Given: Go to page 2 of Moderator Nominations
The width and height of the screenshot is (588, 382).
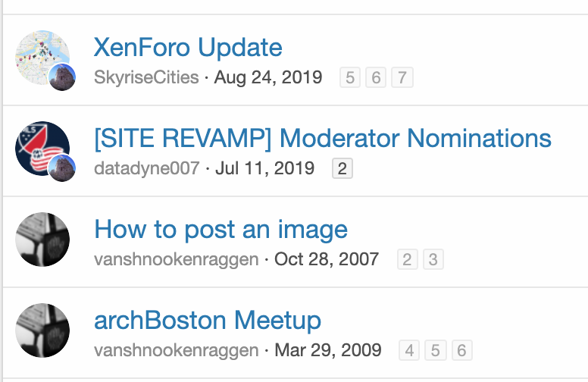Looking at the screenshot, I should [342, 168].
